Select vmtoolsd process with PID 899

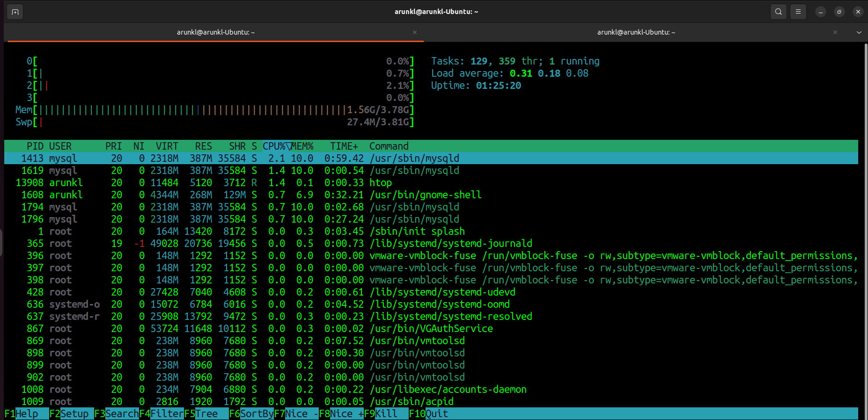pos(431,365)
